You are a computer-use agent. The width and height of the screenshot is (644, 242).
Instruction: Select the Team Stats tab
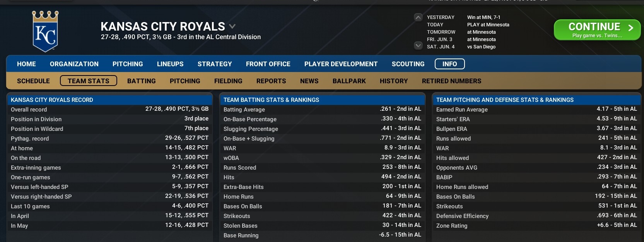[89, 81]
